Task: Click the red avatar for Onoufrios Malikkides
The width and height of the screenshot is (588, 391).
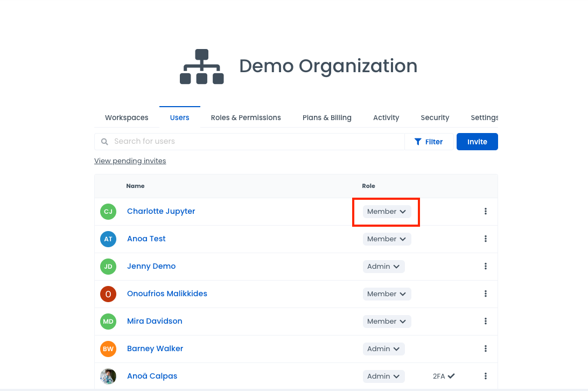Action: [108, 294]
